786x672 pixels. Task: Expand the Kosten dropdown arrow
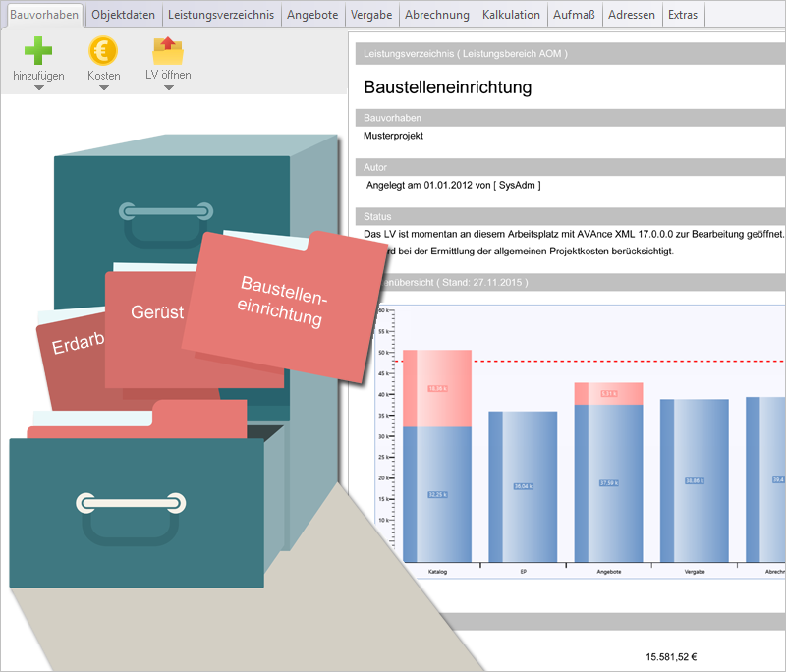pos(103,88)
